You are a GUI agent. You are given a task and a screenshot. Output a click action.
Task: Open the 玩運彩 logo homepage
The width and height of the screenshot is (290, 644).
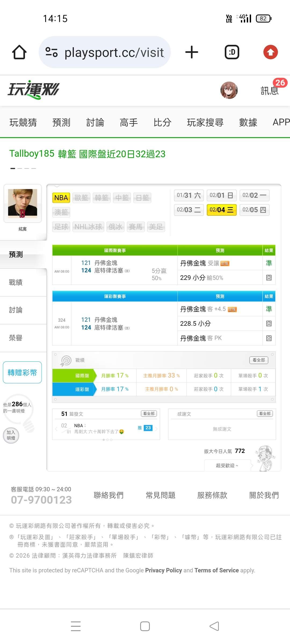(34, 90)
